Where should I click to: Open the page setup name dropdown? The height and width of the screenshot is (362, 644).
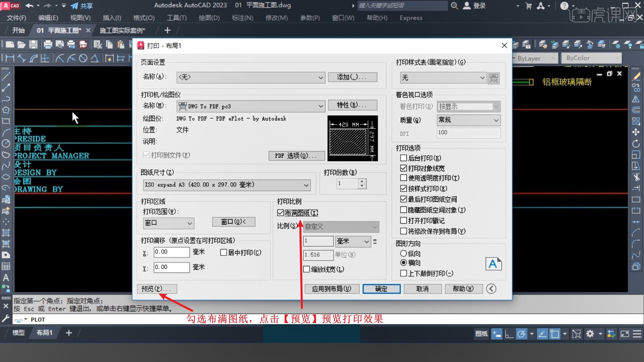[251, 77]
